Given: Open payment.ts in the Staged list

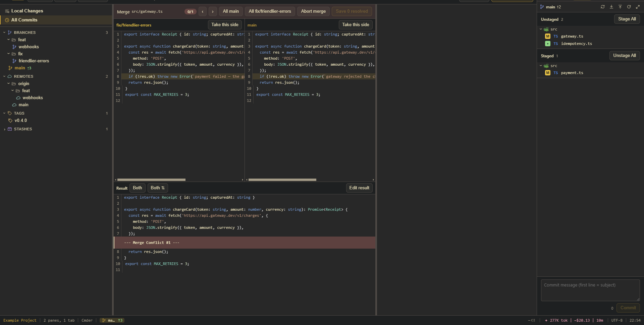Looking at the screenshot, I should click(x=572, y=73).
